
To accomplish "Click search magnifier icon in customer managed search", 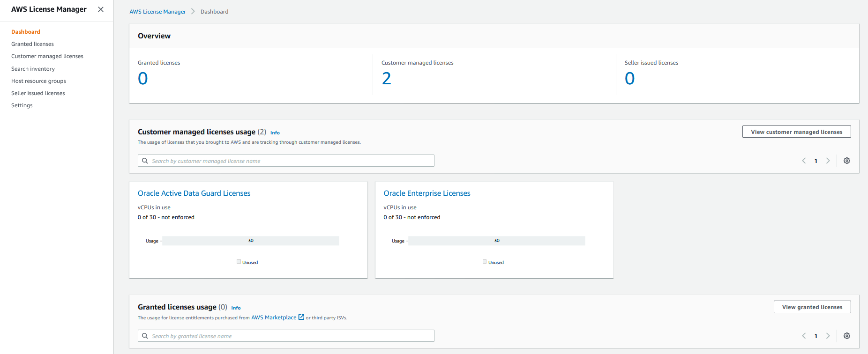I will coord(145,161).
